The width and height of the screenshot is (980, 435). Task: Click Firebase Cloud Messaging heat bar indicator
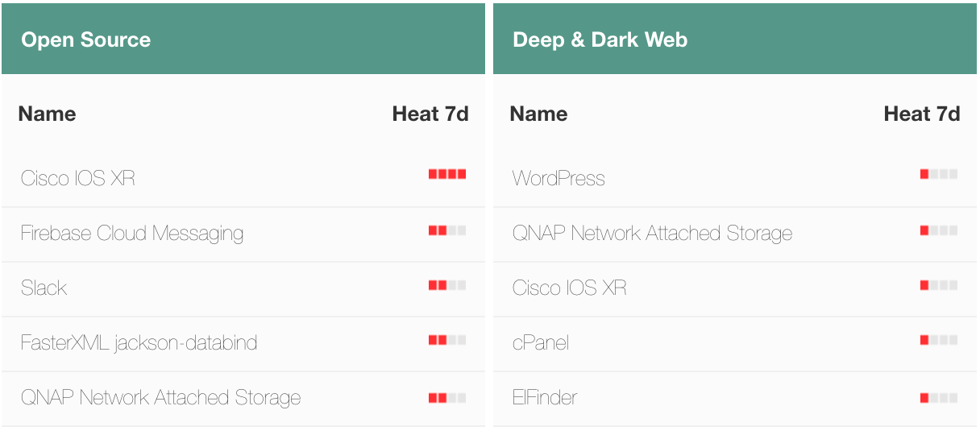point(447,230)
